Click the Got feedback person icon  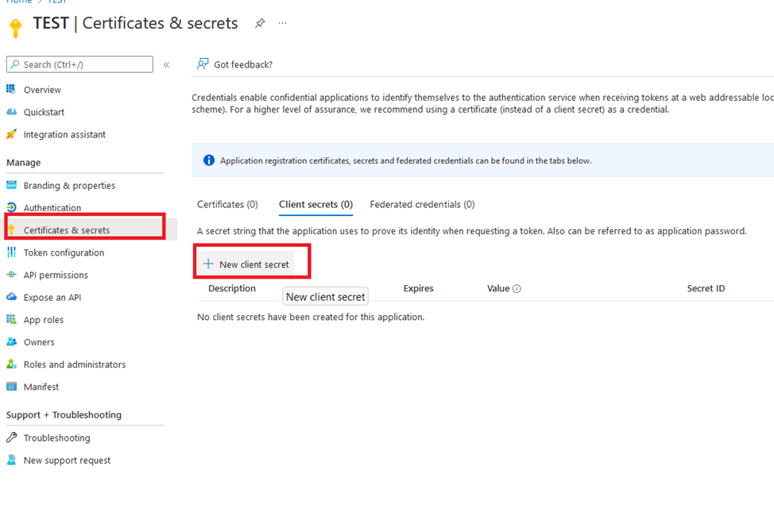pos(203,64)
